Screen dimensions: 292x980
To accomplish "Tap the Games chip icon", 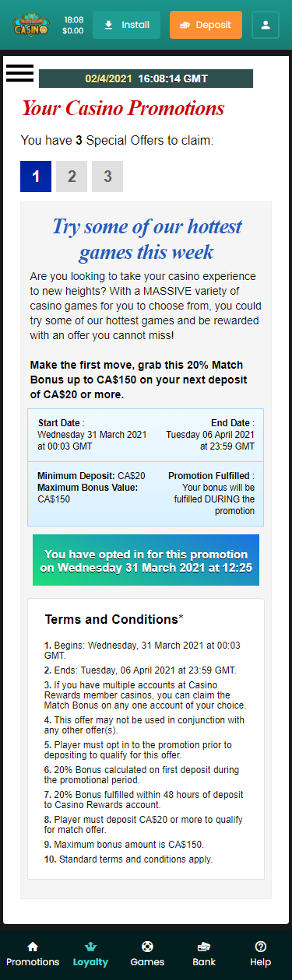I will 147,947.
